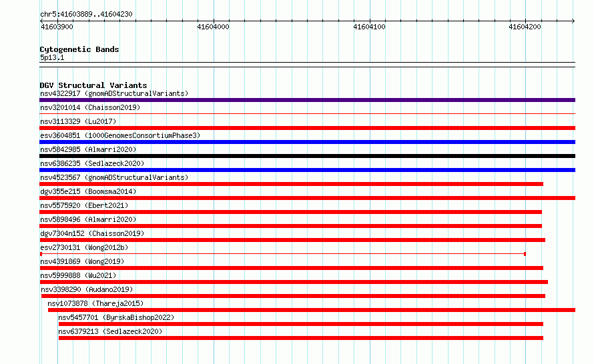Select the red nsv3113329 Lu2017 bar
Viewport: 594px width, 364px height.
307,128
